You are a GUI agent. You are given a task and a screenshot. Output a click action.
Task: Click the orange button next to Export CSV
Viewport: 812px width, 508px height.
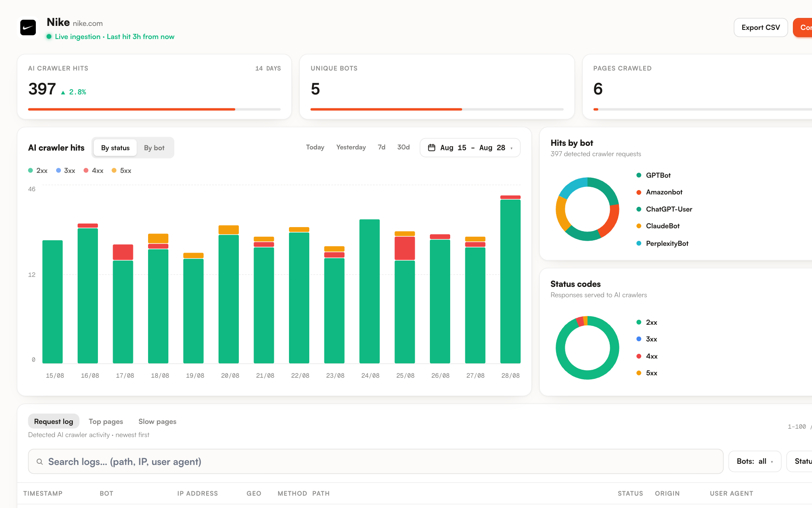tap(802, 27)
